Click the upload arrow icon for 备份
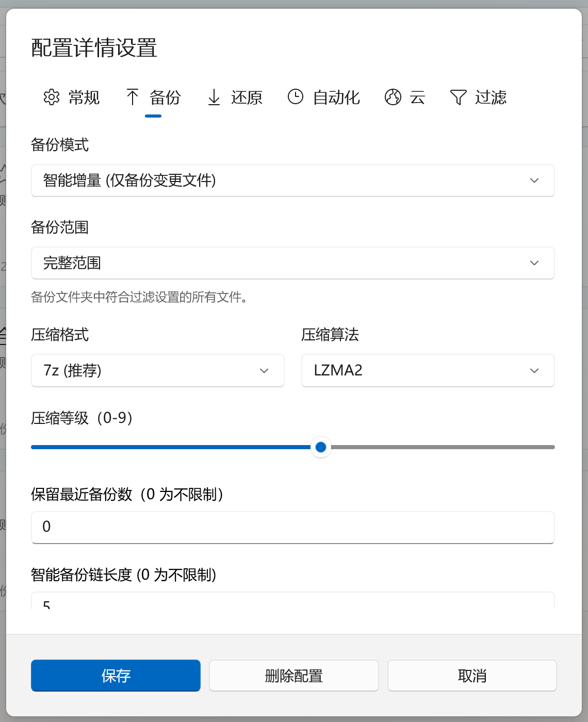The width and height of the screenshot is (588, 722). pyautogui.click(x=133, y=97)
